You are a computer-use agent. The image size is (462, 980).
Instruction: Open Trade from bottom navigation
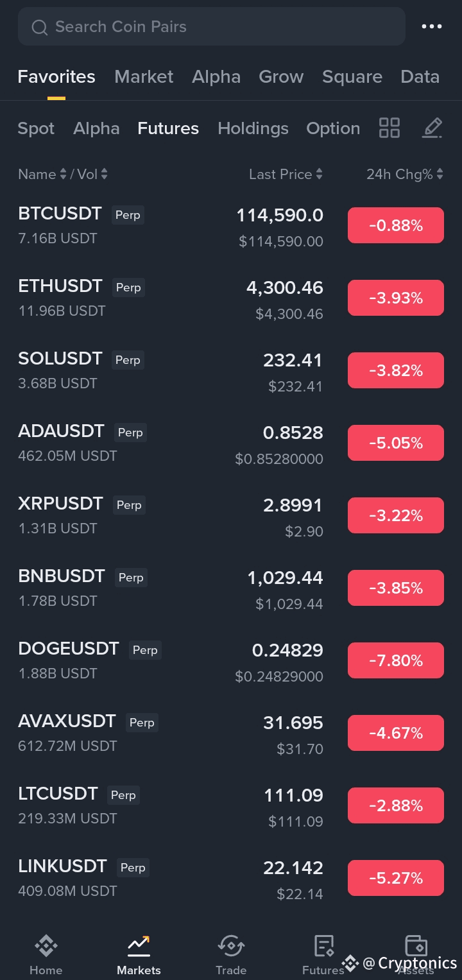tap(231, 954)
